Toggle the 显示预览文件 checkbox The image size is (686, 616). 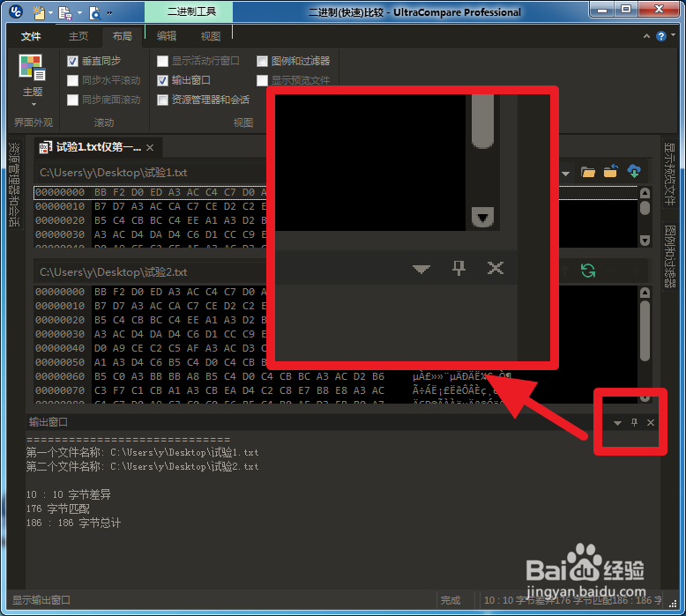click(262, 80)
